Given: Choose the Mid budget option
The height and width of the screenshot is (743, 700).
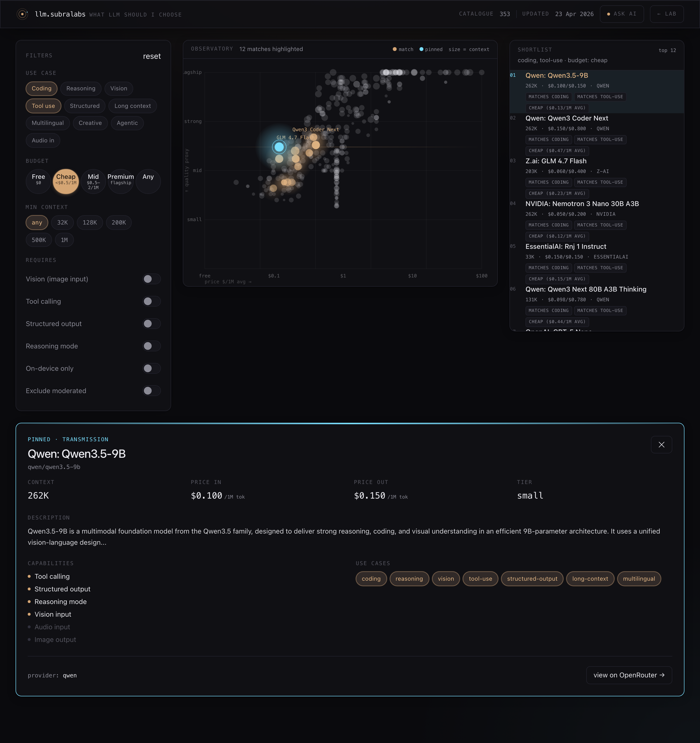Looking at the screenshot, I should tap(93, 181).
